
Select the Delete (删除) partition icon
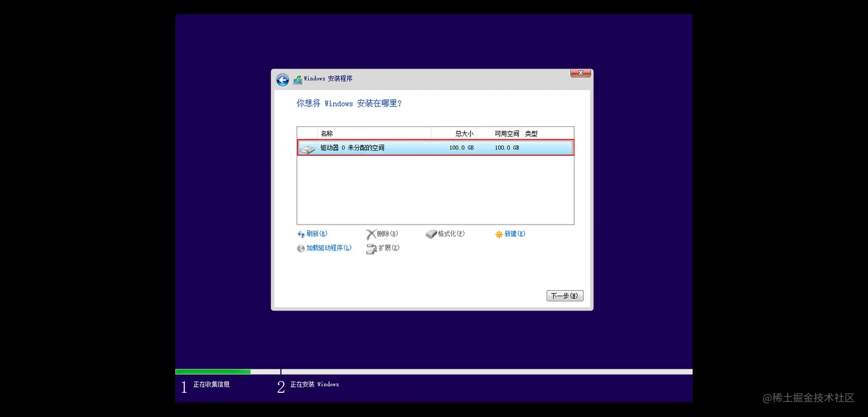tap(373, 234)
